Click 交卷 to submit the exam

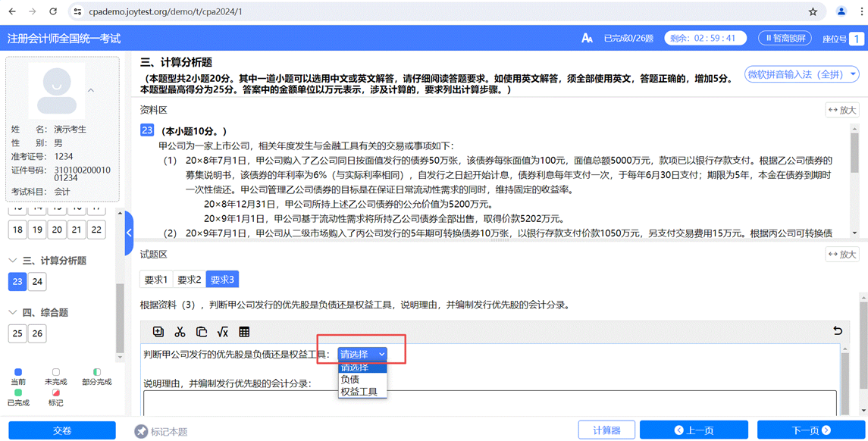coord(61,430)
